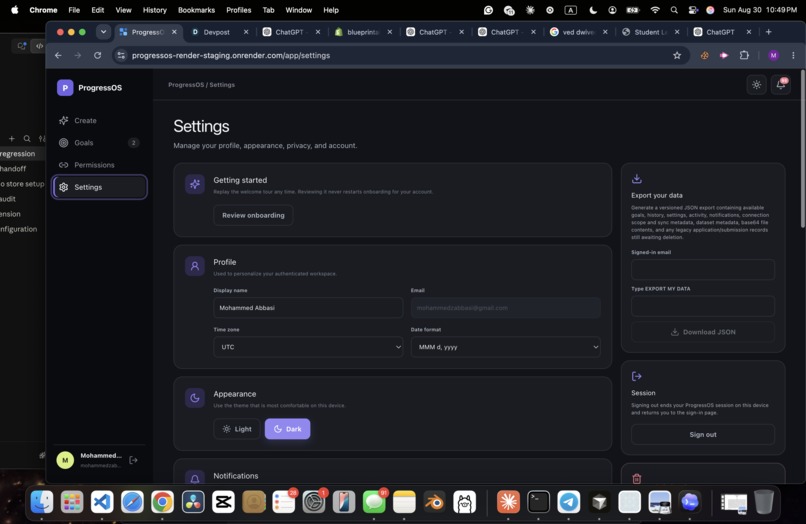
Task: Click the Download JSON button
Action: [x=703, y=332]
